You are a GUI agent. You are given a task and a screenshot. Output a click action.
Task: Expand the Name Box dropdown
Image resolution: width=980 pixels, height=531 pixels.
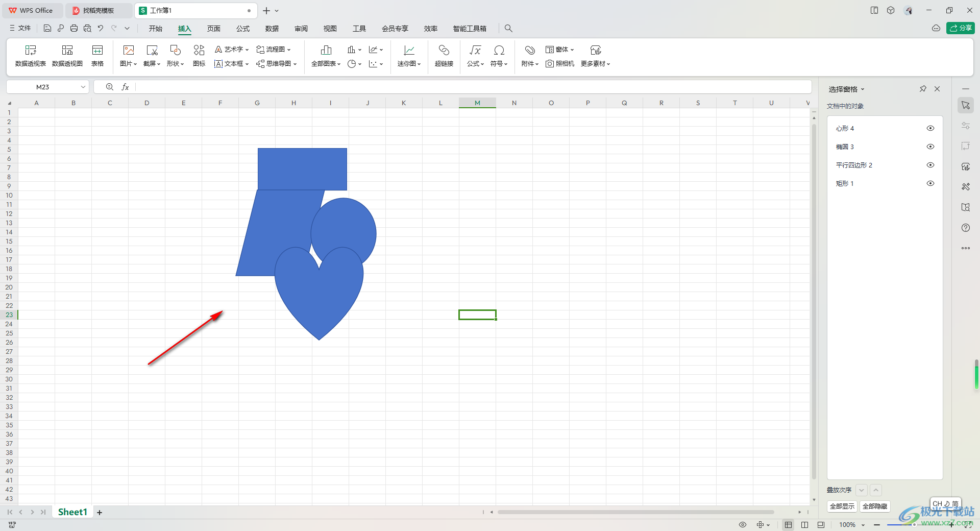(x=83, y=87)
